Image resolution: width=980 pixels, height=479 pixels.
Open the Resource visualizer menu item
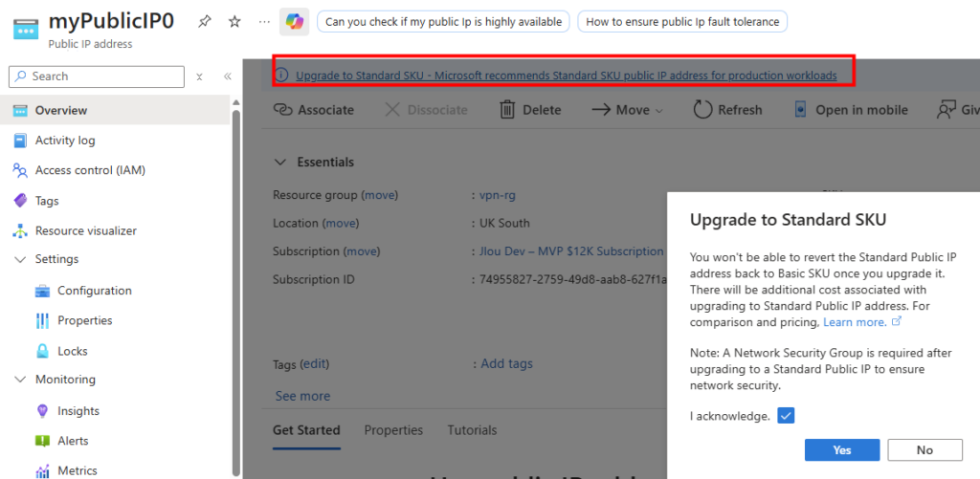click(115, 230)
